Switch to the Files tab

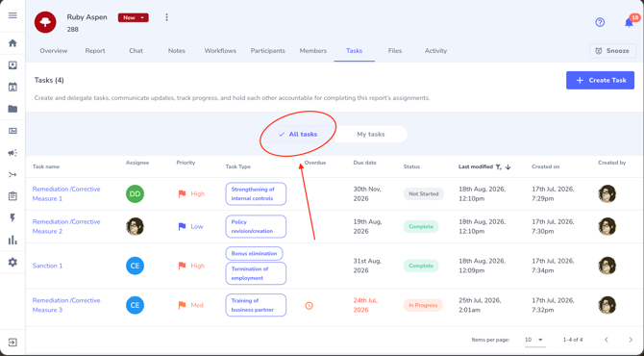(395, 51)
